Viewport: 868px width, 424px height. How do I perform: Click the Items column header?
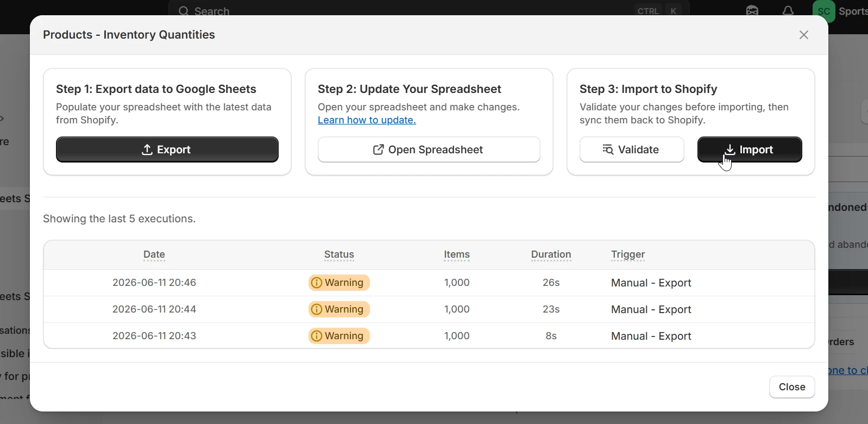[x=457, y=255]
